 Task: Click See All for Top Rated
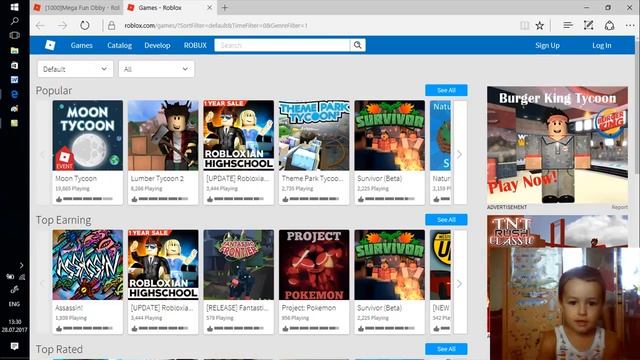click(x=446, y=349)
